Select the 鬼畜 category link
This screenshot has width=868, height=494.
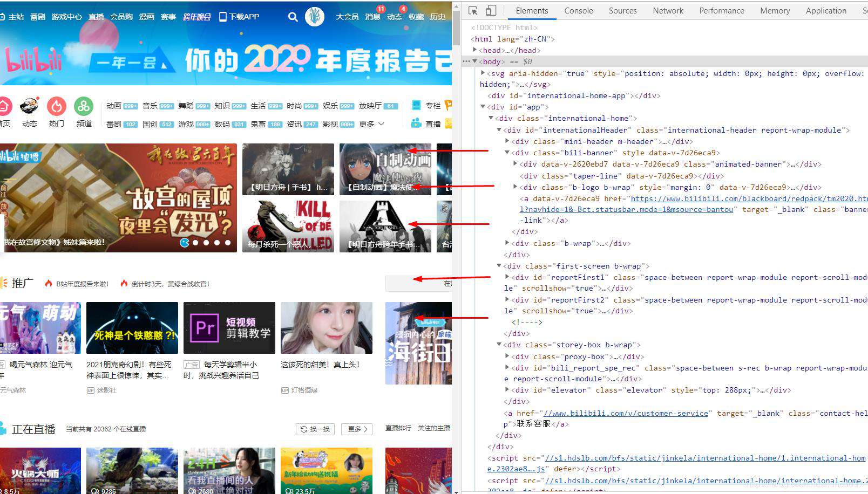(258, 124)
